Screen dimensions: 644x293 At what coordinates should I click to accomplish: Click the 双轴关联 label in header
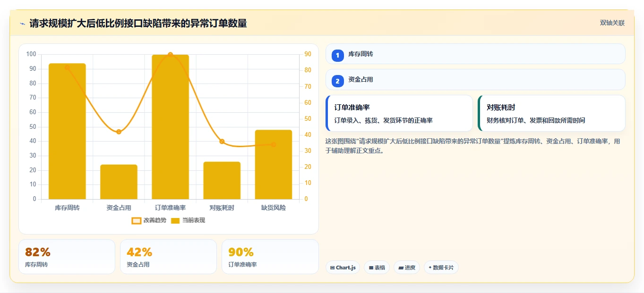pos(612,23)
